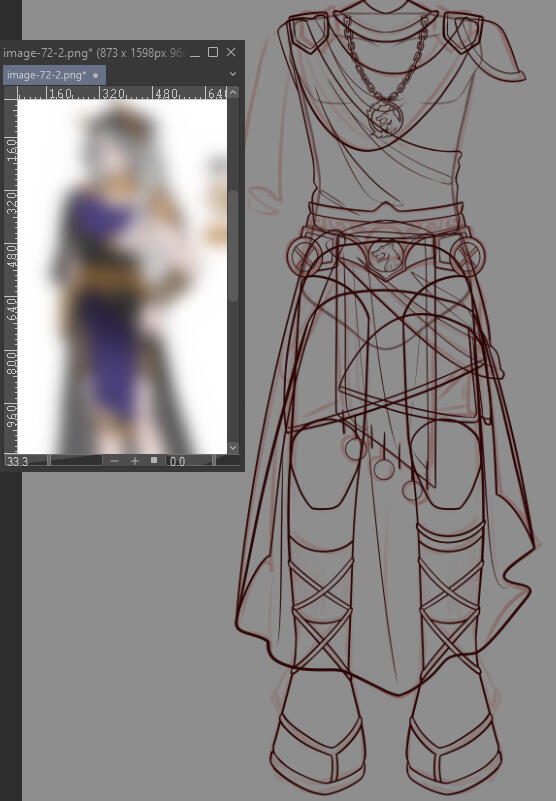Click the zoom in plus icon

(x=134, y=461)
